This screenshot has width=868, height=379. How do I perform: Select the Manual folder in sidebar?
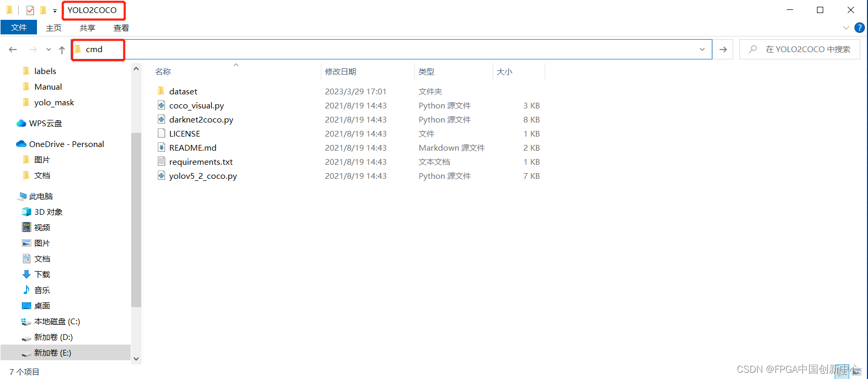(x=48, y=87)
